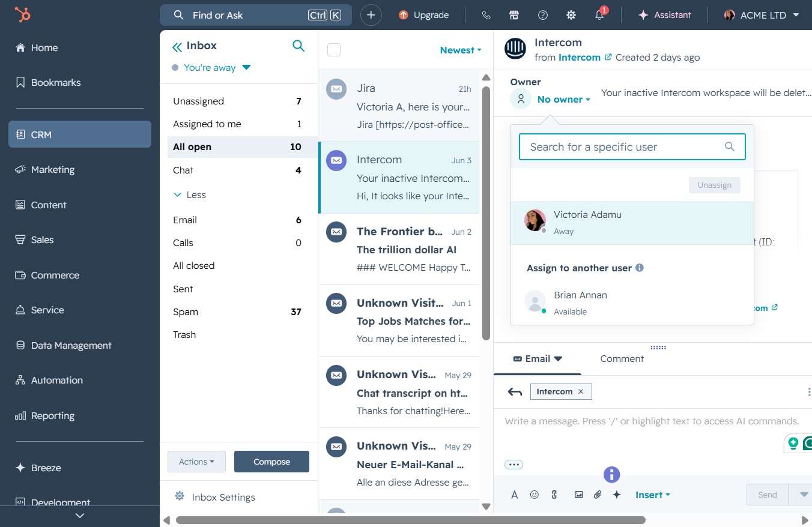Image resolution: width=812 pixels, height=527 pixels.
Task: Open the Marketing menu in sidebar
Action: [80, 170]
